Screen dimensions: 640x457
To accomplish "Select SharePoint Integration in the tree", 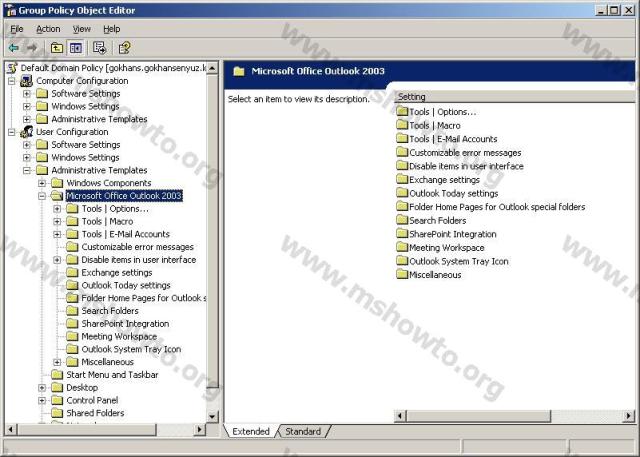I will pyautogui.click(x=125, y=324).
